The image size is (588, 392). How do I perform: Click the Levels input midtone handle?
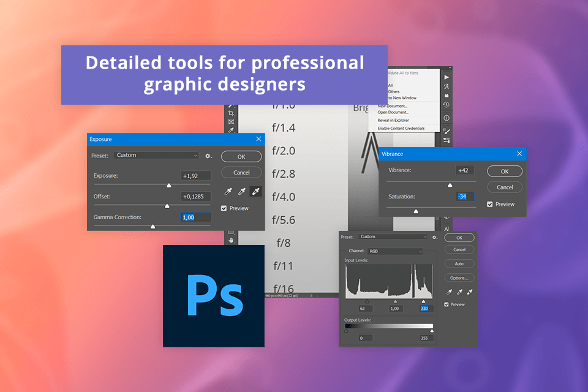coord(395,301)
